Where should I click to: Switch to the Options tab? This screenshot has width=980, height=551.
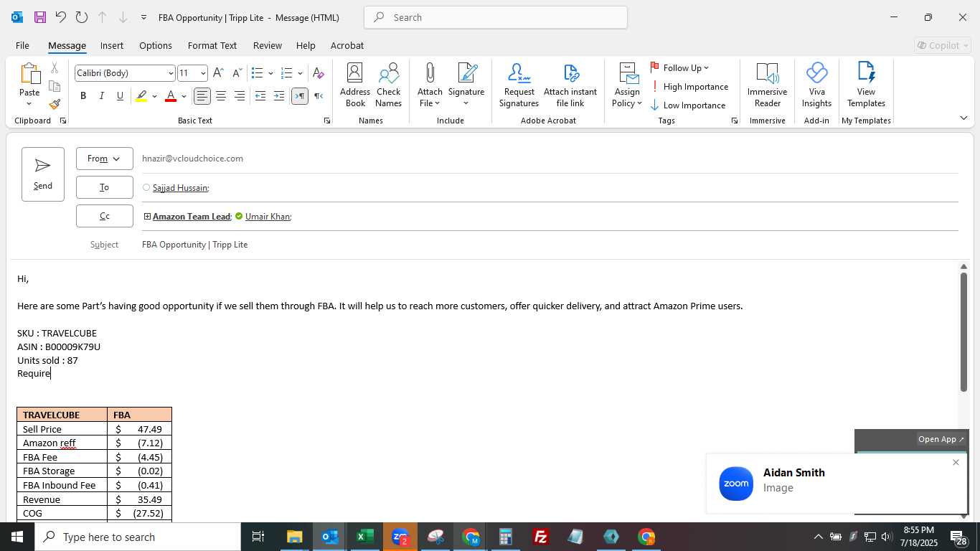point(156,45)
